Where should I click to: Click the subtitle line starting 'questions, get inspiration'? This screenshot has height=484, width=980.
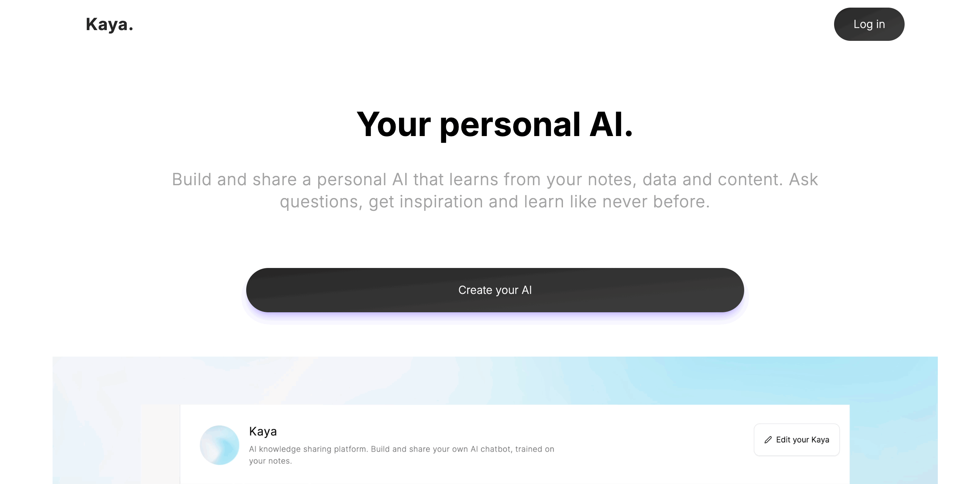(494, 202)
